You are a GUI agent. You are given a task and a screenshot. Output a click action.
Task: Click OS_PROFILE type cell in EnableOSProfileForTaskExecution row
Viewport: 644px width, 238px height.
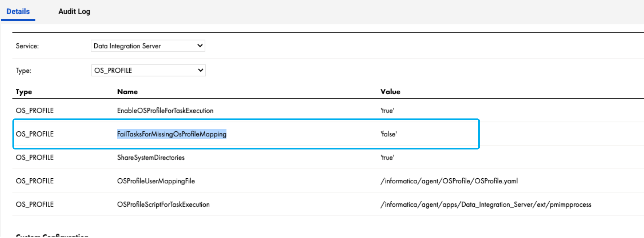(35, 111)
